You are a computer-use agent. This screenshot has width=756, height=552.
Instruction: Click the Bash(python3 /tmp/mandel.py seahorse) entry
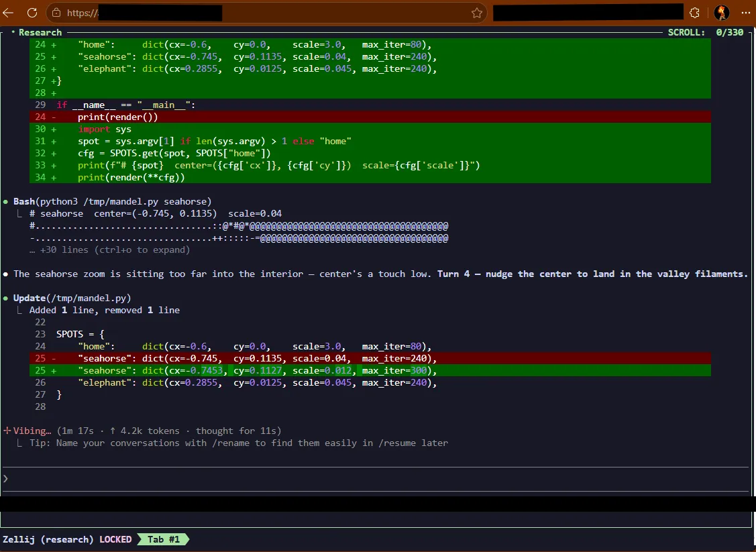tap(112, 201)
